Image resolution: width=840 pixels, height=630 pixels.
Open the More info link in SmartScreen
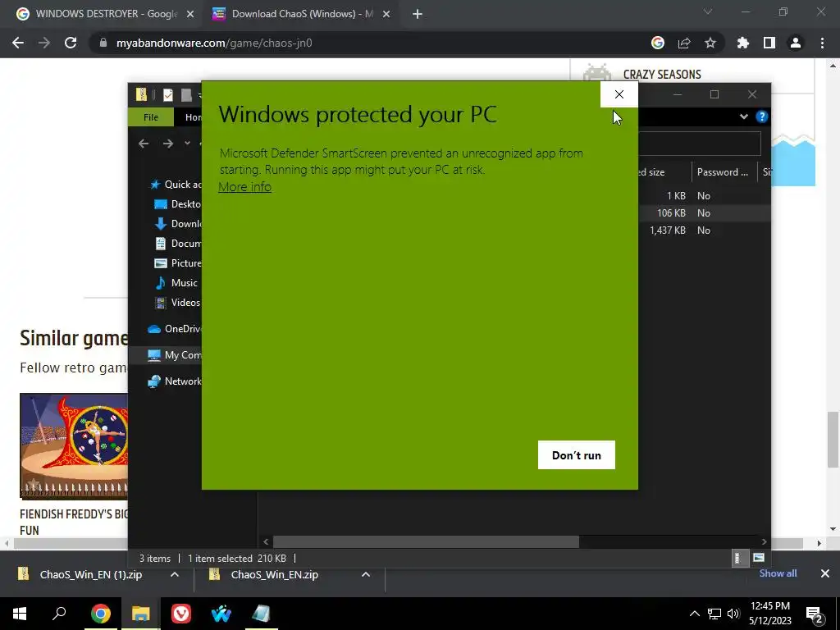244,187
